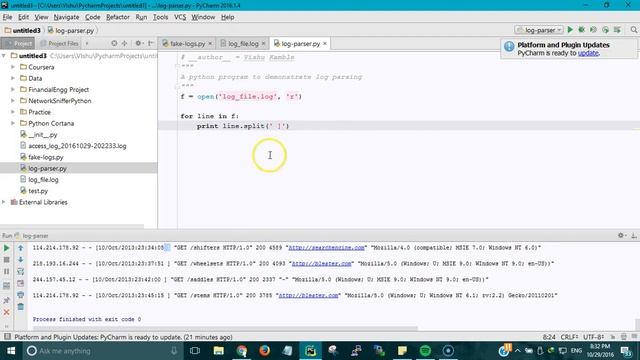This screenshot has height=360, width=640.
Task: Click the update link in the notification
Action: 588,53
